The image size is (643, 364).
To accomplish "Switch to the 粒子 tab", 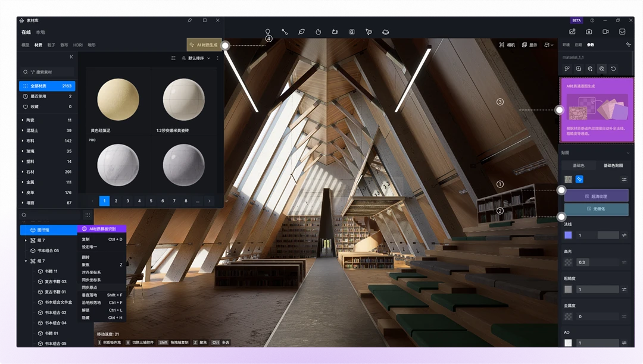I will tap(51, 45).
